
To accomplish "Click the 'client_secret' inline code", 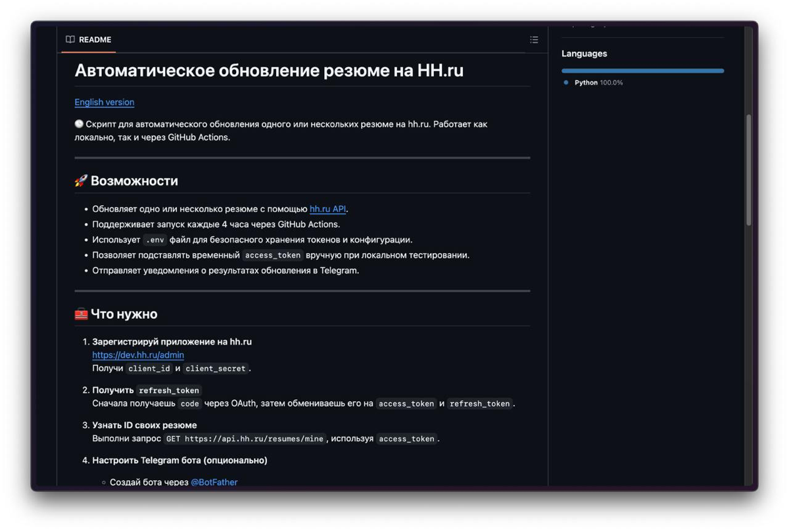I will (216, 368).
